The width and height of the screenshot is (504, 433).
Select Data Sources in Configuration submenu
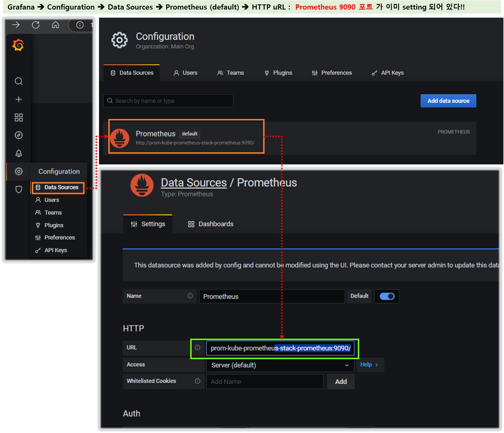coord(58,188)
